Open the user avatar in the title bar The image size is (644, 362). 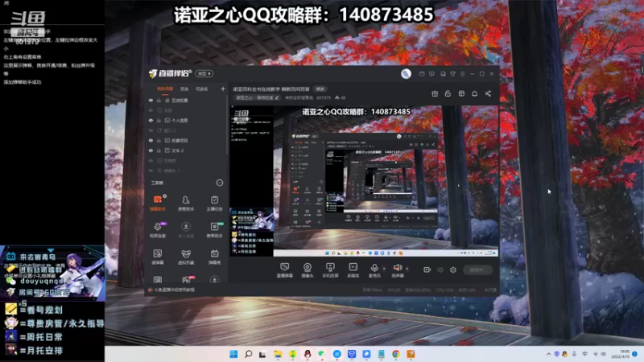406,73
